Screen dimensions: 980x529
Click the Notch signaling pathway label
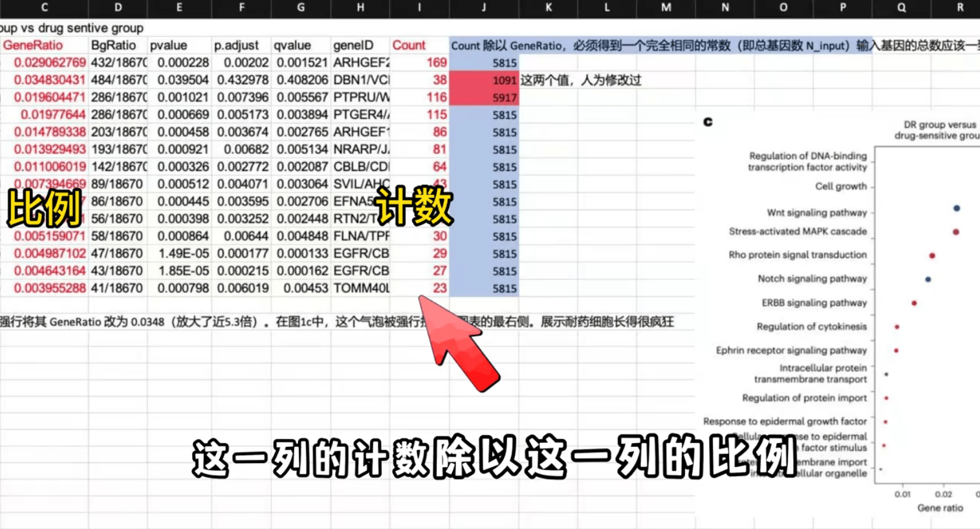click(x=812, y=279)
